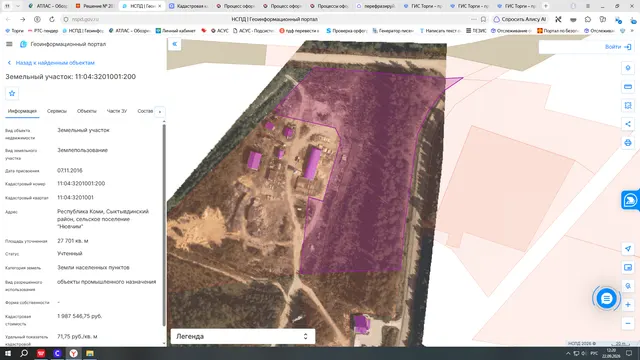Click the share map icon

click(628, 124)
